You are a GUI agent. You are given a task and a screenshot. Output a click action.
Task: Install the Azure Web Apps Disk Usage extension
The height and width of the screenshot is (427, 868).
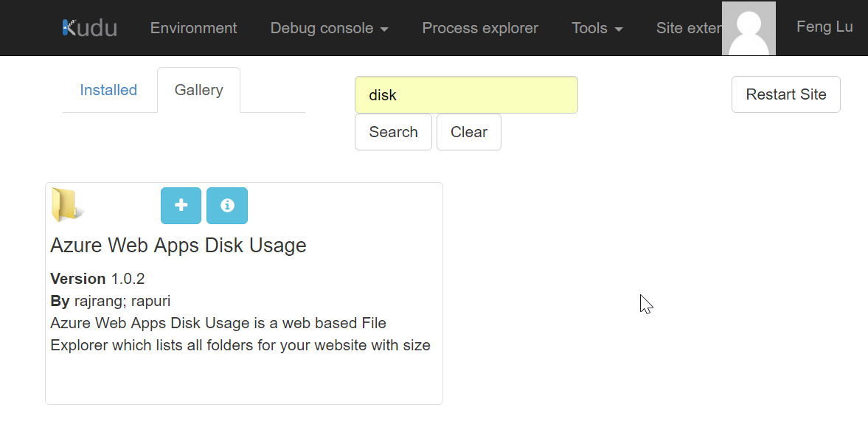[x=181, y=206]
